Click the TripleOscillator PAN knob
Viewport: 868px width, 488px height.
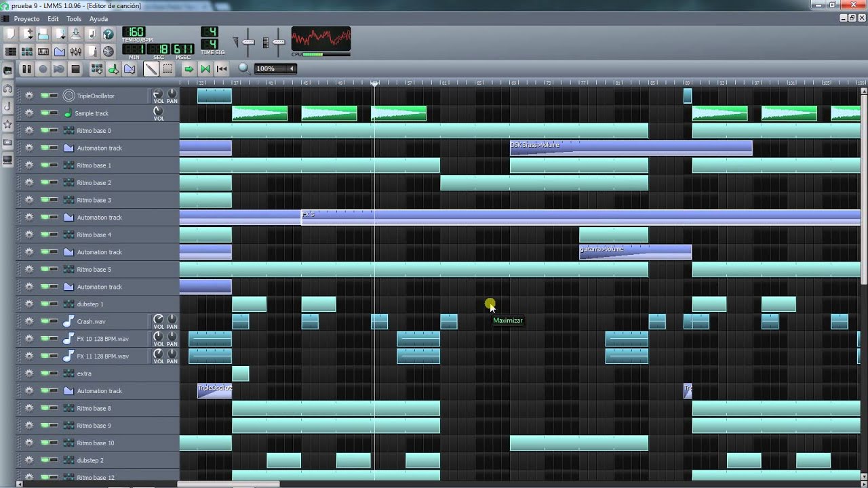tap(172, 94)
